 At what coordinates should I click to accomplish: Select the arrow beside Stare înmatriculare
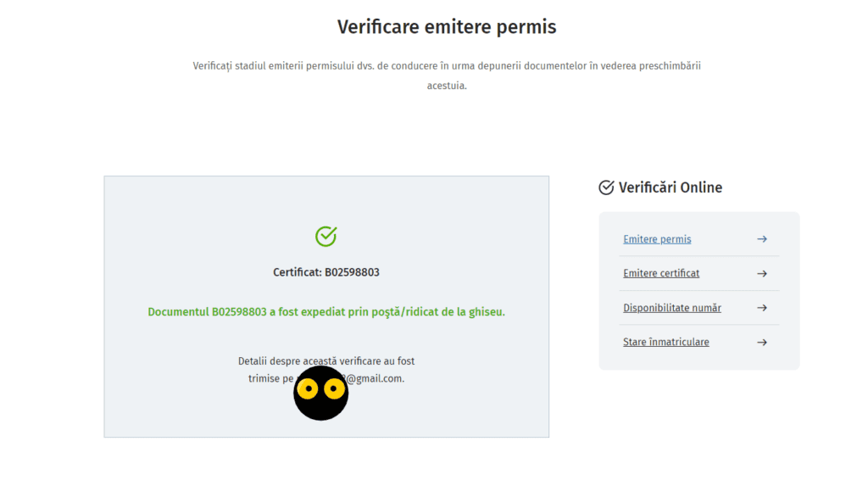pyautogui.click(x=761, y=342)
